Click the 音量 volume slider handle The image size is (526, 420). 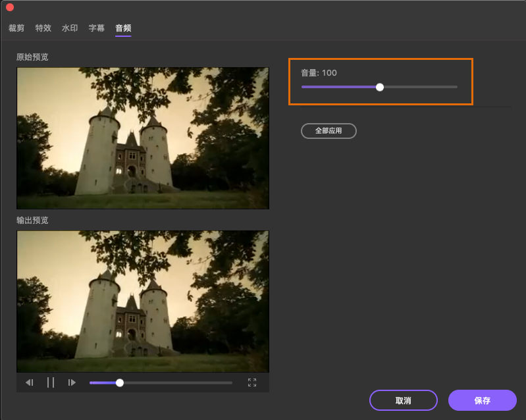coord(380,87)
